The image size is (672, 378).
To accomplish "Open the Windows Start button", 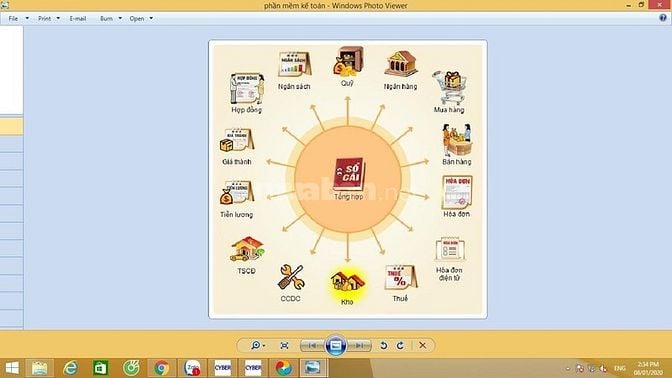I will (x=12, y=368).
